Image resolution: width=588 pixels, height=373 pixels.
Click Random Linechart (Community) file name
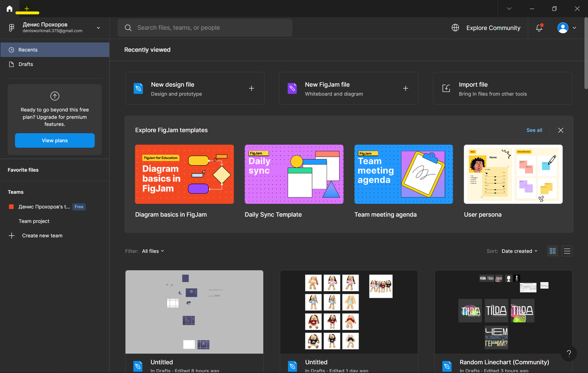[504, 362]
